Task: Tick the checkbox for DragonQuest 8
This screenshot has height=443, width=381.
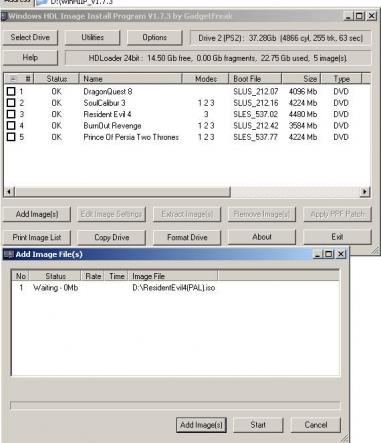Action: click(11, 91)
